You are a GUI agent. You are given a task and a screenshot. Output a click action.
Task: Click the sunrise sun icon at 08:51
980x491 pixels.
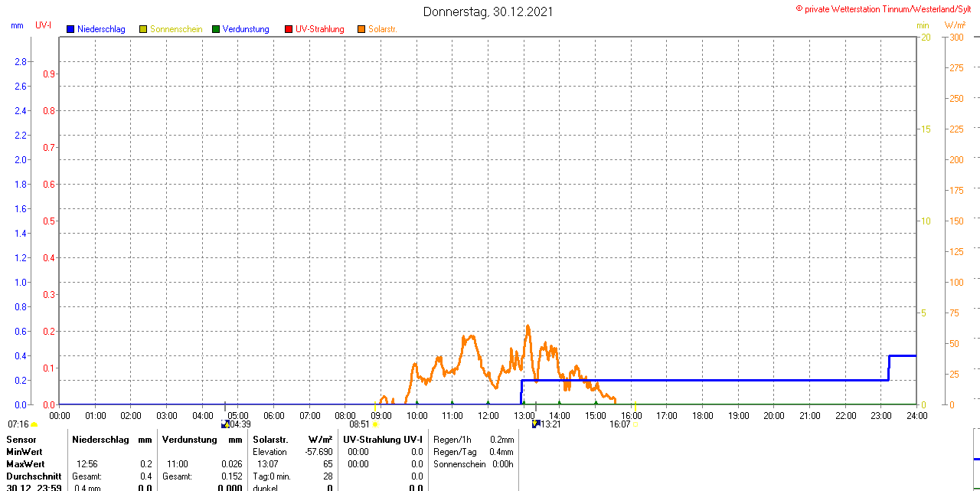(x=375, y=424)
